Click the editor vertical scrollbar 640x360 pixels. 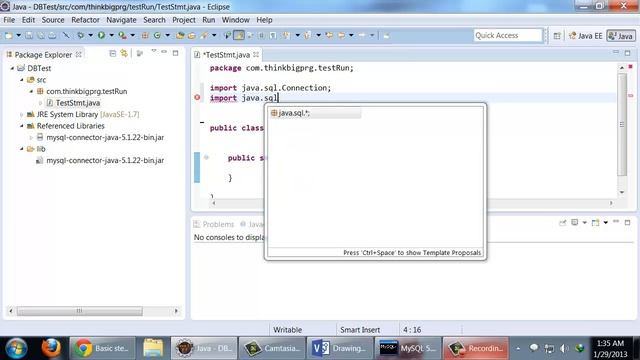pyautogui.click(x=622, y=124)
